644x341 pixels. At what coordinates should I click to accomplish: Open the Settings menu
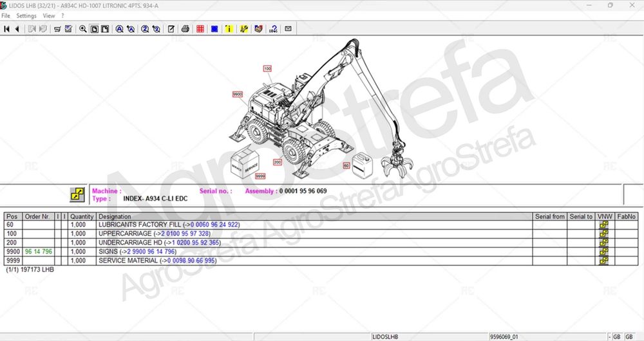(26, 15)
